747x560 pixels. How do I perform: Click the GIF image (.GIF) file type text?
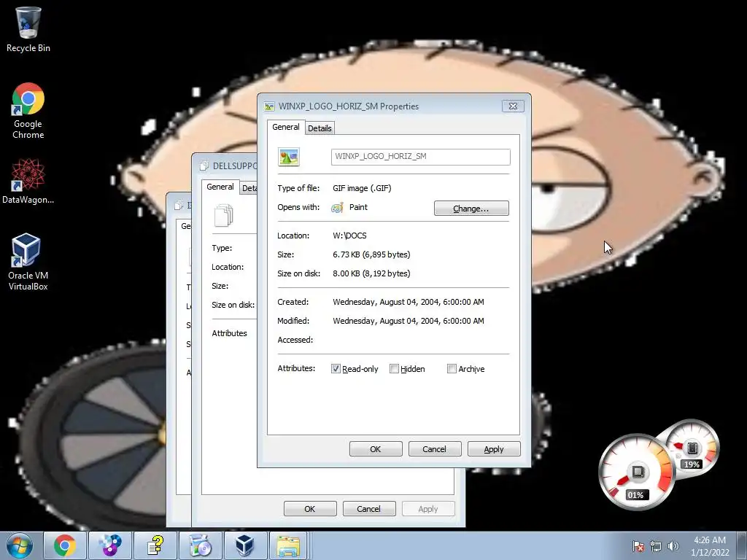click(x=362, y=188)
